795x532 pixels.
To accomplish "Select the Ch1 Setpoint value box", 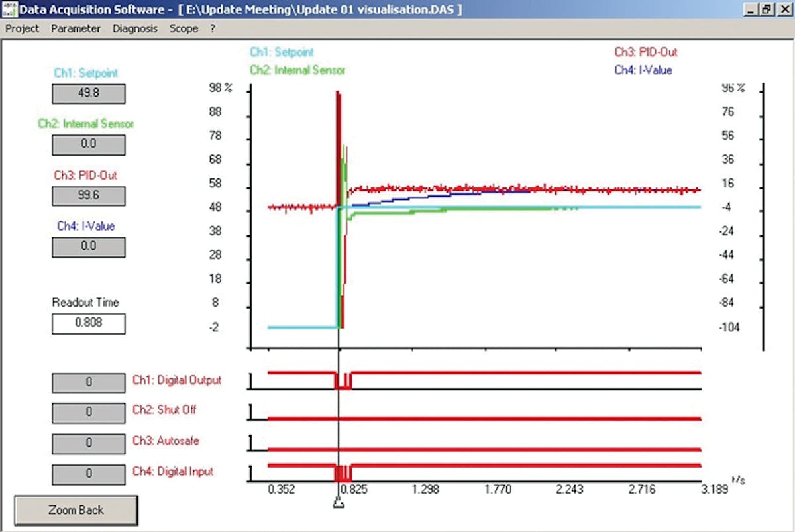I will [x=88, y=94].
